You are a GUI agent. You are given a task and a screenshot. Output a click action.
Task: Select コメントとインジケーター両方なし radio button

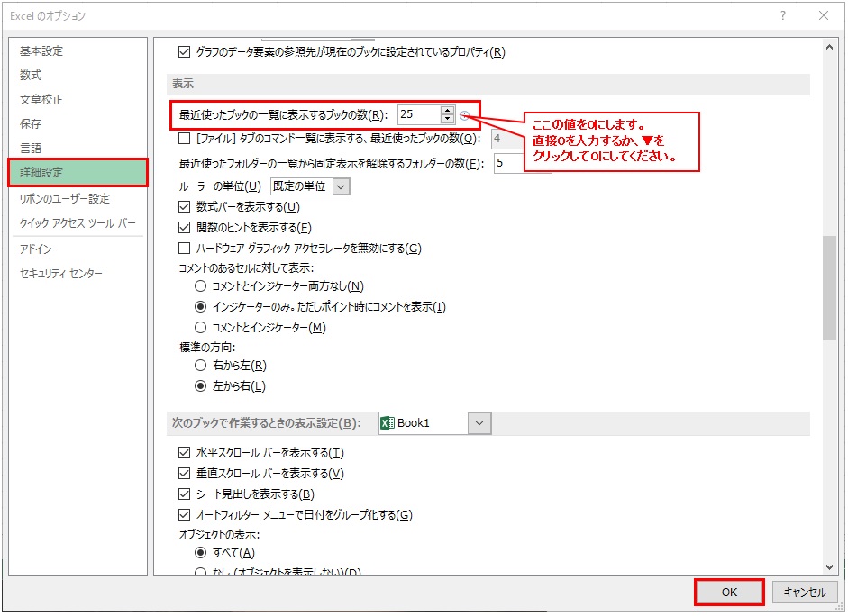[x=200, y=286]
